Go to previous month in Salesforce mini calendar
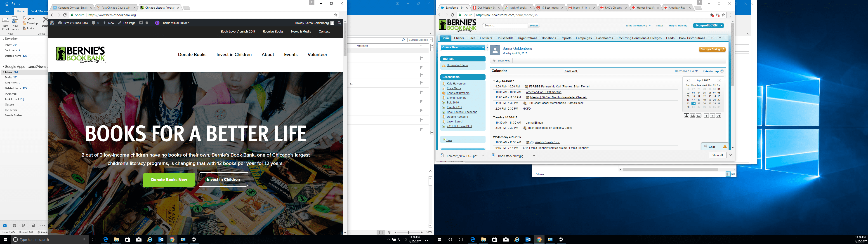Image resolution: width=868 pixels, height=244 pixels. (688, 81)
